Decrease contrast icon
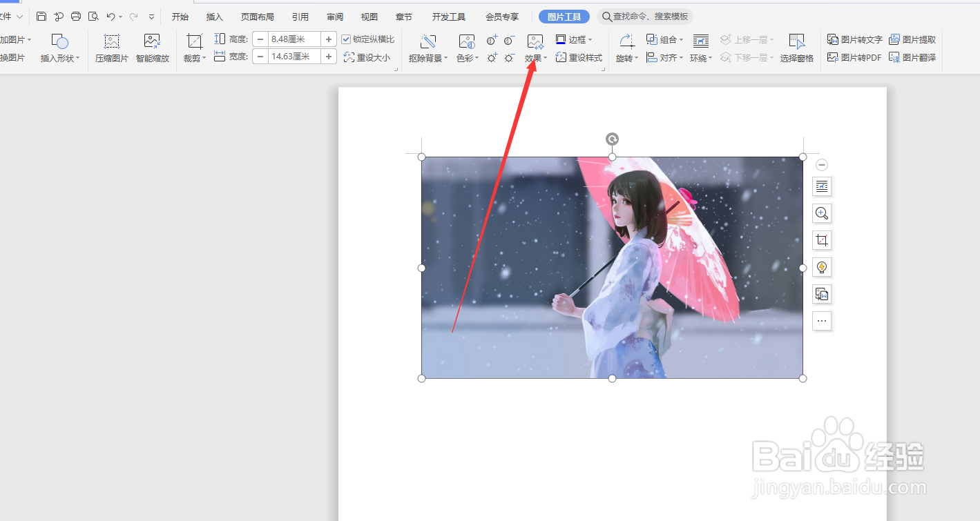 tap(509, 40)
